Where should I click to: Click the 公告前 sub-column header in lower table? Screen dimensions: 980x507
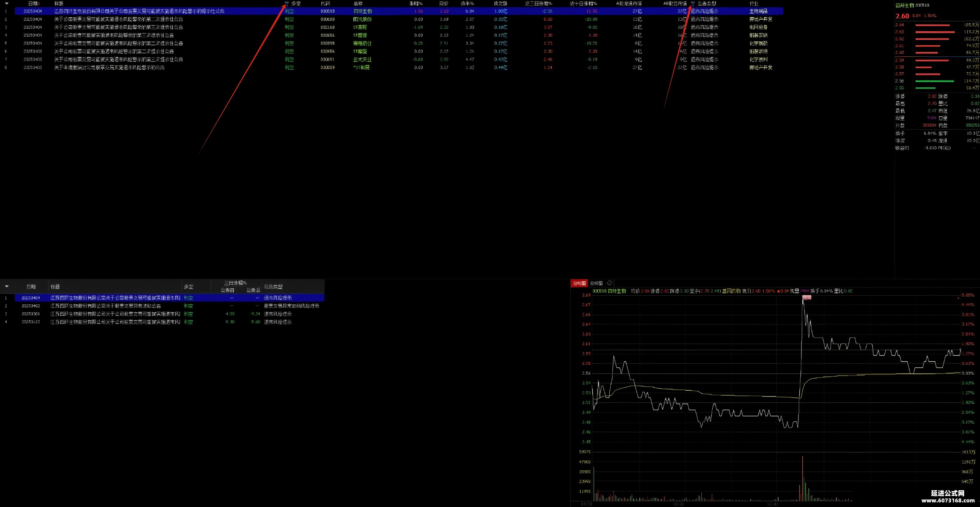(228, 290)
